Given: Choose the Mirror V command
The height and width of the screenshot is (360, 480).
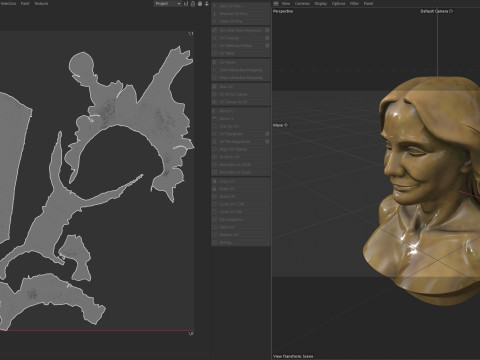Looking at the screenshot, I should 241,118.
